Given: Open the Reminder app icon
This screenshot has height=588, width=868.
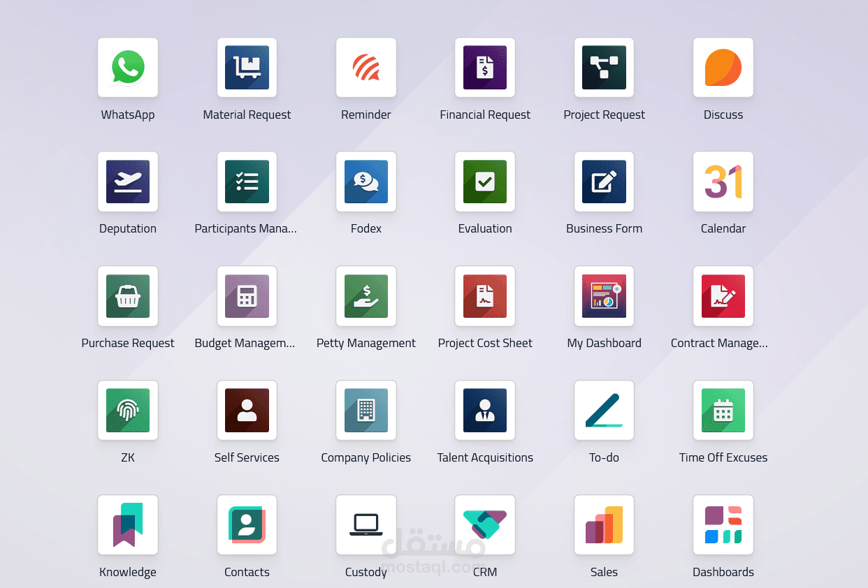Looking at the screenshot, I should 366,68.
